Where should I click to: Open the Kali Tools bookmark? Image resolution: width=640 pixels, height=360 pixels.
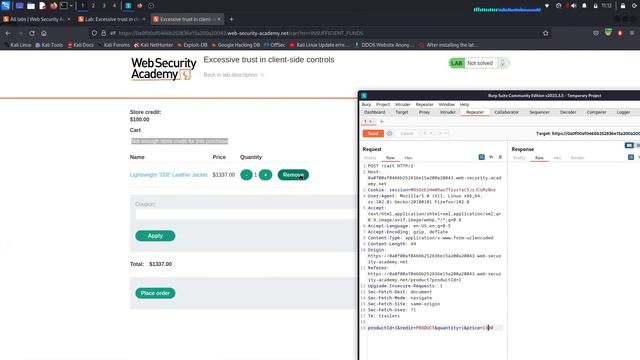(49, 45)
